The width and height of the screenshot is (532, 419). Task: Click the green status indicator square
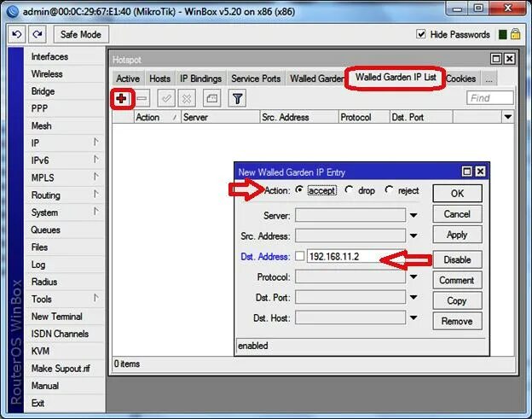click(503, 34)
